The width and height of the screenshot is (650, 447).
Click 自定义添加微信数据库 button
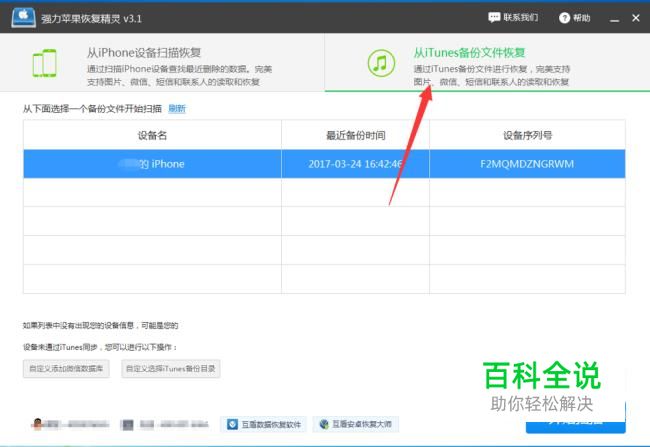coord(66,369)
